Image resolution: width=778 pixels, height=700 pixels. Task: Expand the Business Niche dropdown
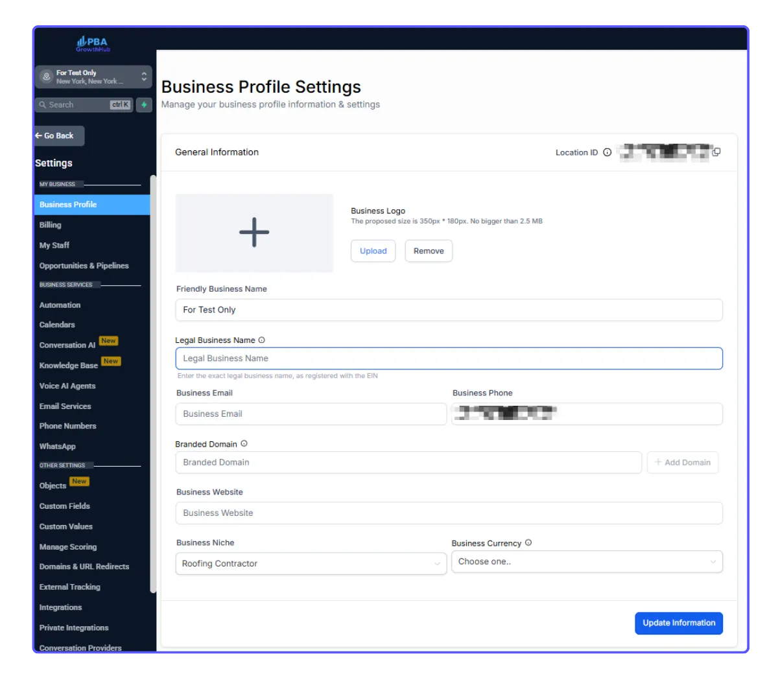(311, 564)
